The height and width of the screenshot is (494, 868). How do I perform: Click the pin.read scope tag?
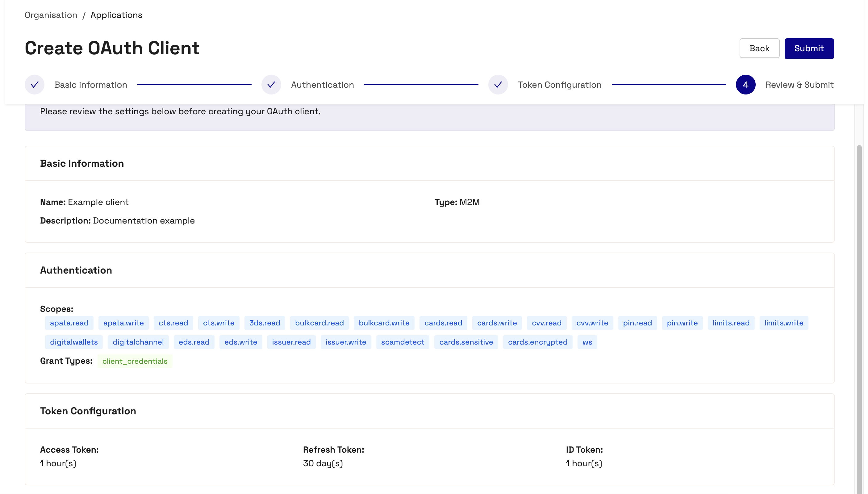[x=637, y=323]
